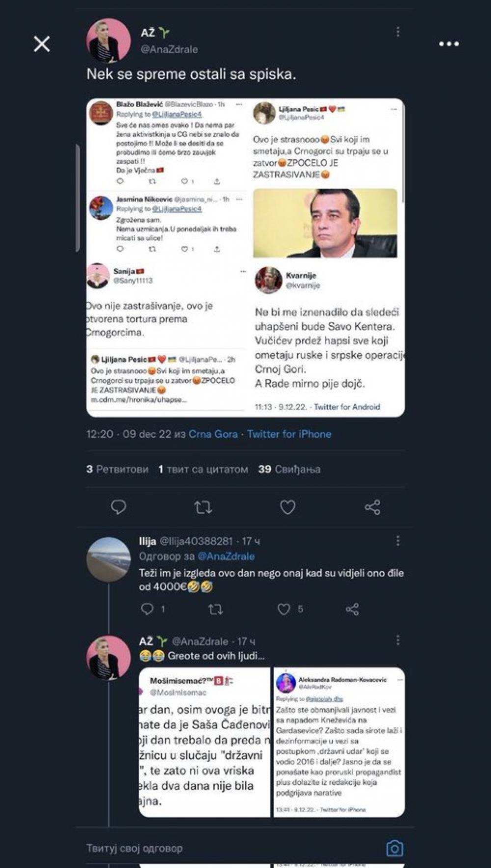Reply to the main tweet
This screenshot has height=868, width=491.
click(x=118, y=507)
